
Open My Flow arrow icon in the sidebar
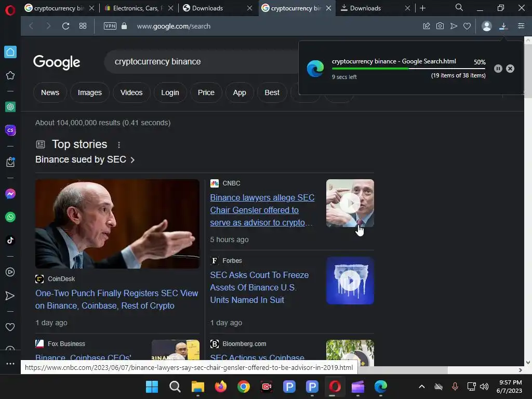click(x=10, y=296)
